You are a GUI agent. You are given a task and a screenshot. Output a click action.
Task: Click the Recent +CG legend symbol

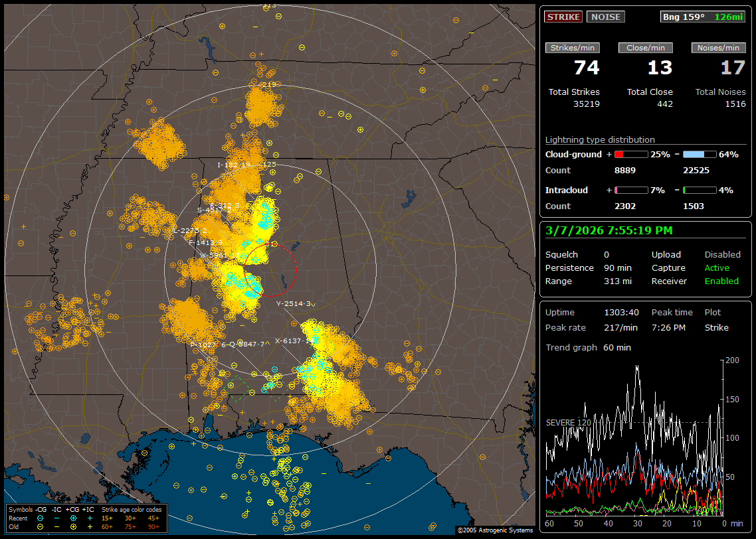tap(73, 518)
